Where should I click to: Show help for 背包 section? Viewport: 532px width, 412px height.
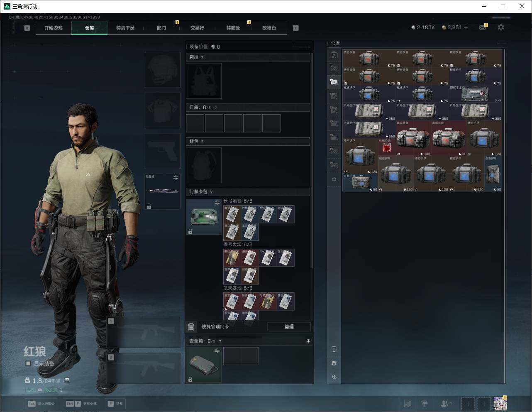[202, 142]
